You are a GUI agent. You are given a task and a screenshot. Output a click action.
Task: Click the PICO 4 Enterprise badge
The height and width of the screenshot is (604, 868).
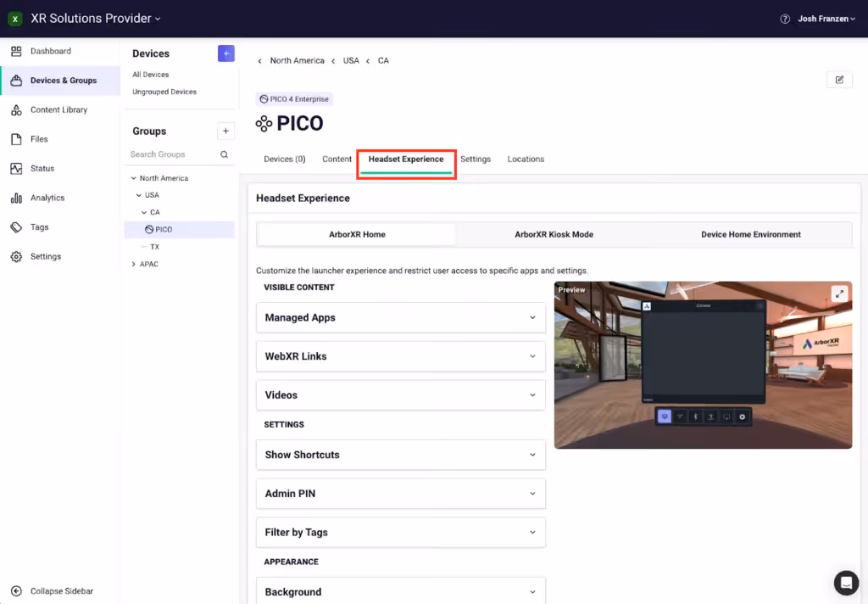pos(294,99)
